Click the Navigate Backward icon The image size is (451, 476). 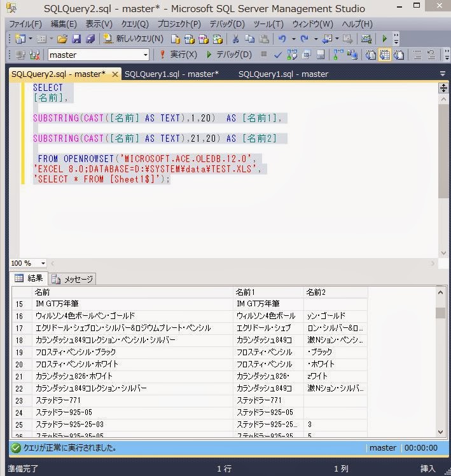pos(327,39)
